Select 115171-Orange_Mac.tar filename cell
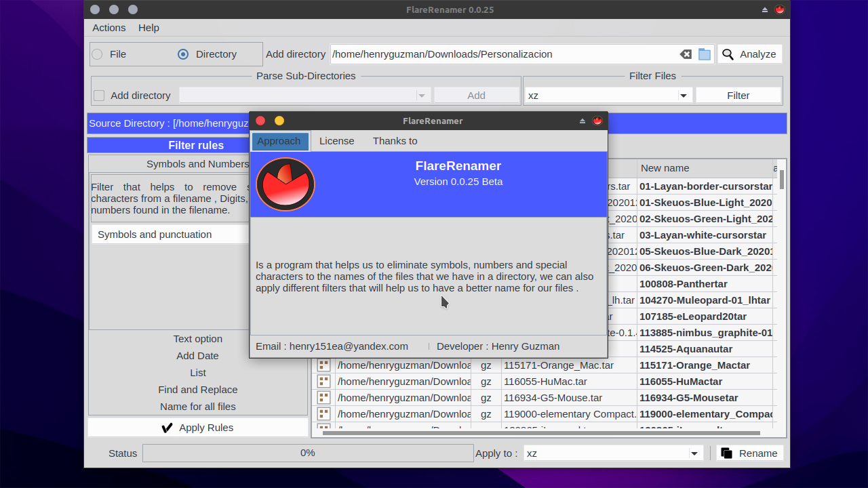 point(569,365)
